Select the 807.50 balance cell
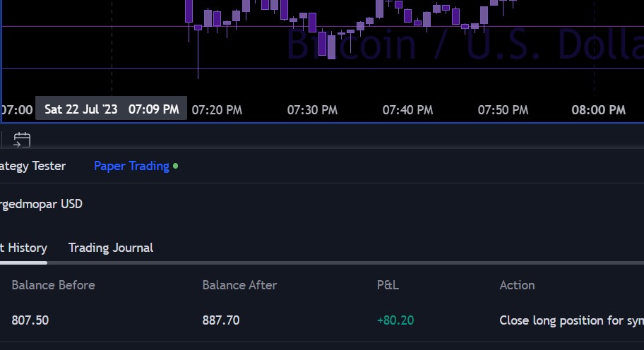 [30, 320]
